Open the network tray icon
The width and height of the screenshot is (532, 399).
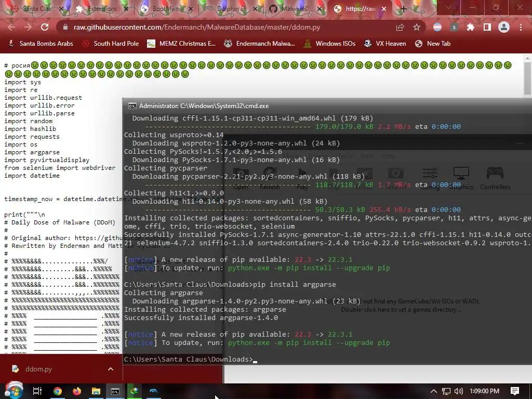pos(446,391)
